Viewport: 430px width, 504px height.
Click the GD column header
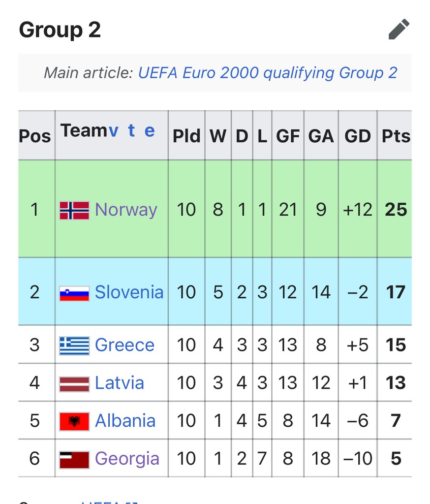[357, 136]
